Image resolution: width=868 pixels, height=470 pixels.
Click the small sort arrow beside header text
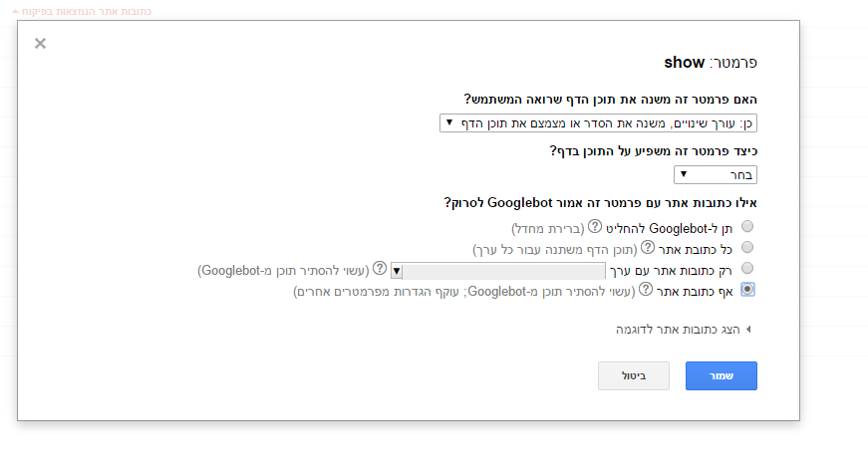point(16,11)
